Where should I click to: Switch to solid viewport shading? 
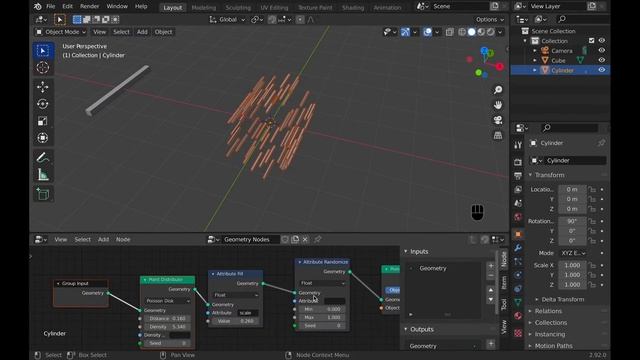[x=471, y=32]
